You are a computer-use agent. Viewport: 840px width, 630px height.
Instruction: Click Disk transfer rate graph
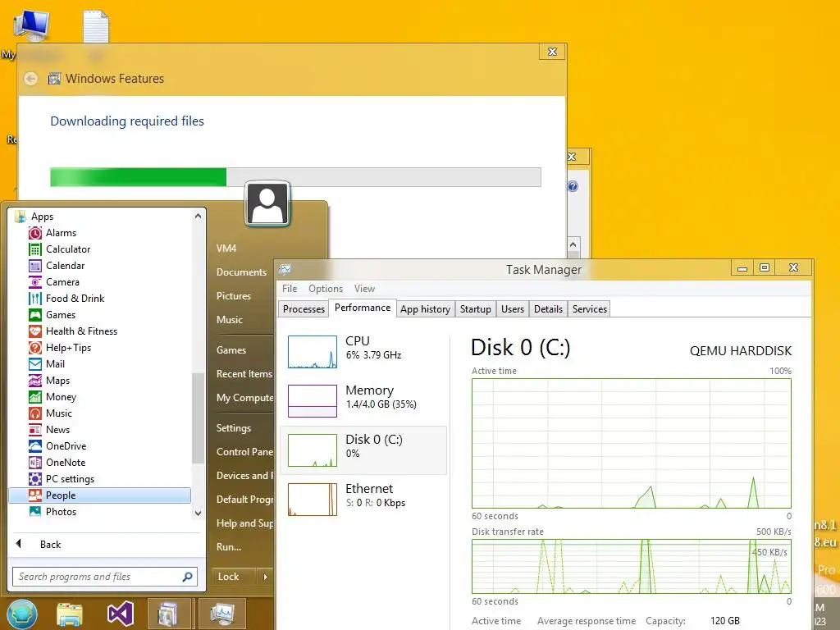(631, 566)
